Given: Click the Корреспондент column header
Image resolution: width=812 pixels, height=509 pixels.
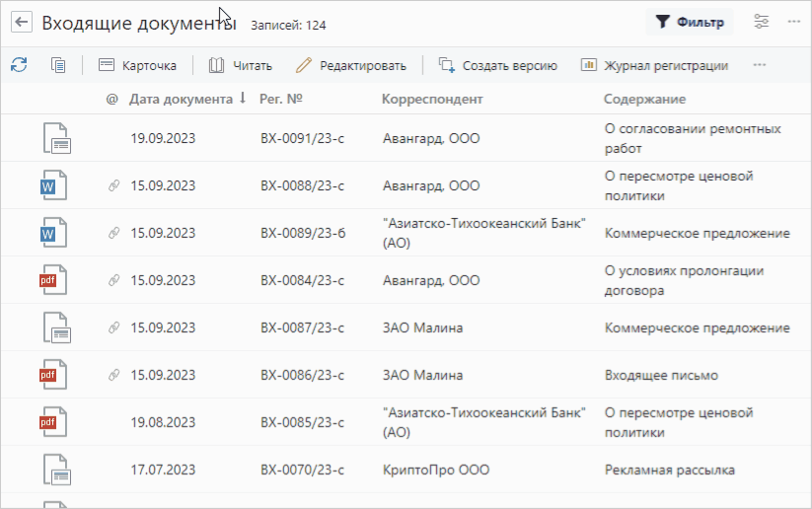Looking at the screenshot, I should tap(432, 99).
